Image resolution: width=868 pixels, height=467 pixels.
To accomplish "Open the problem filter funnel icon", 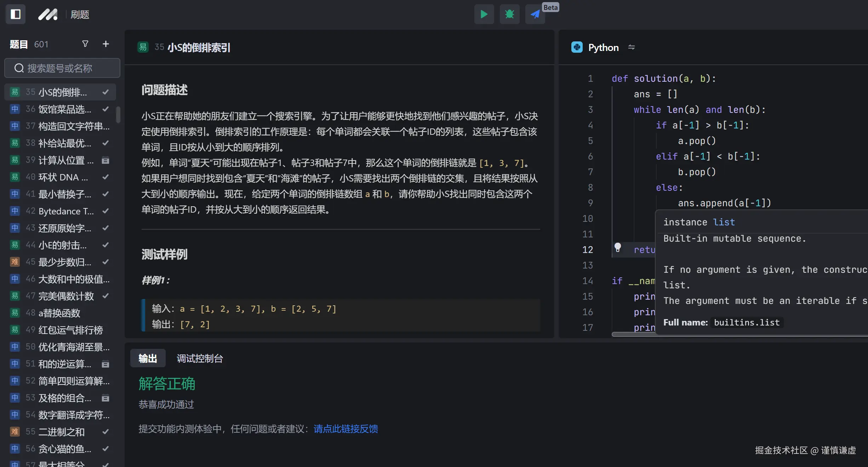I will click(x=85, y=44).
